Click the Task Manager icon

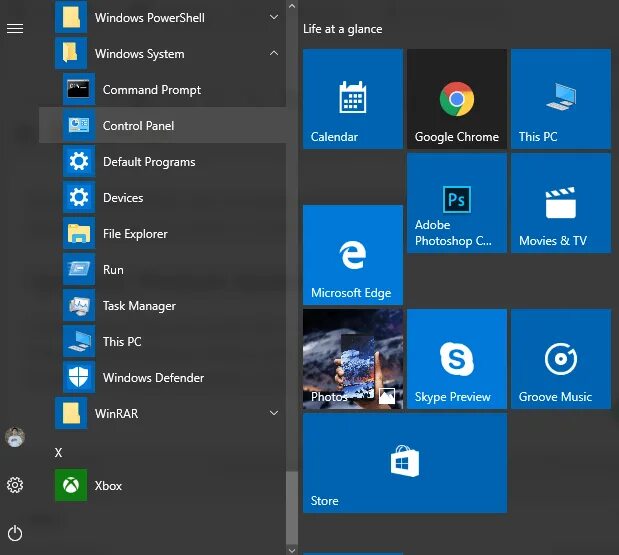(x=79, y=305)
